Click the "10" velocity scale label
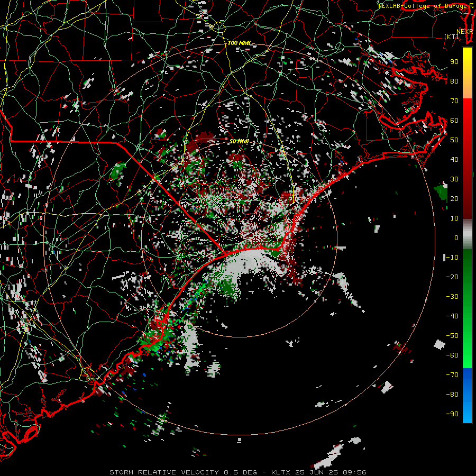The height and width of the screenshot is (476, 476). point(454,218)
